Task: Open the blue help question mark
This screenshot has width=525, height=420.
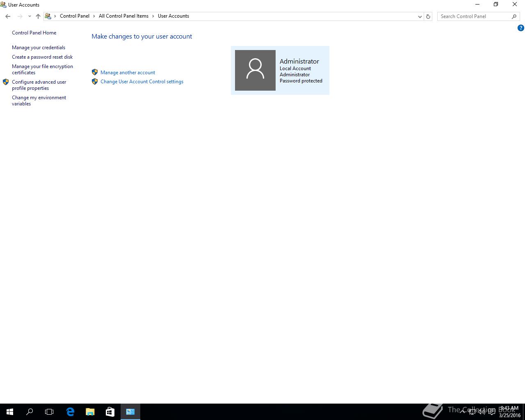Action: (520, 28)
